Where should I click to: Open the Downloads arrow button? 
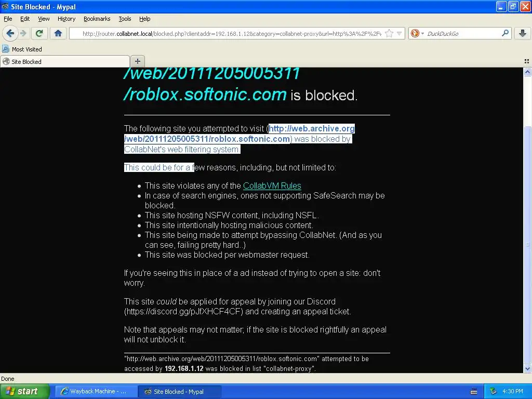point(523,33)
